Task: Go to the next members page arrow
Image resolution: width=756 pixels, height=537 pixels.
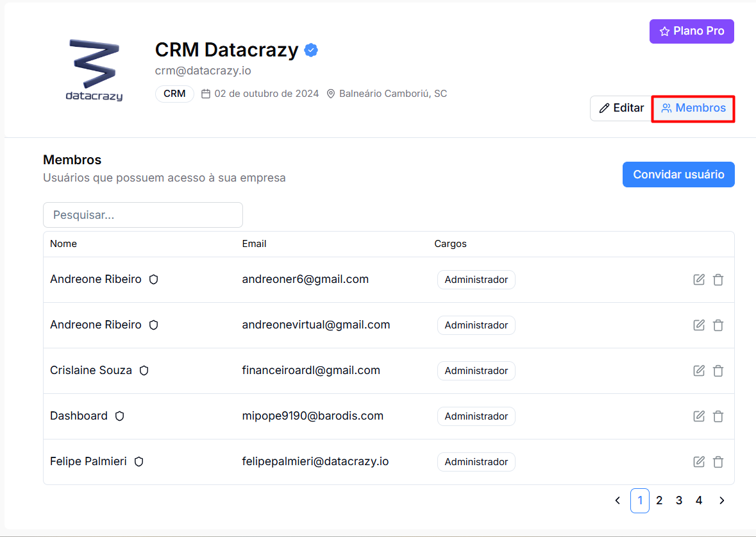Action: point(721,500)
